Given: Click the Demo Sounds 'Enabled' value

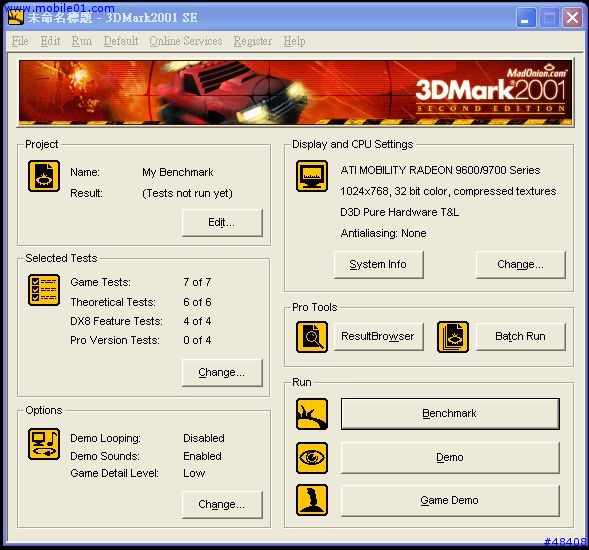Looking at the screenshot, I should [x=202, y=456].
